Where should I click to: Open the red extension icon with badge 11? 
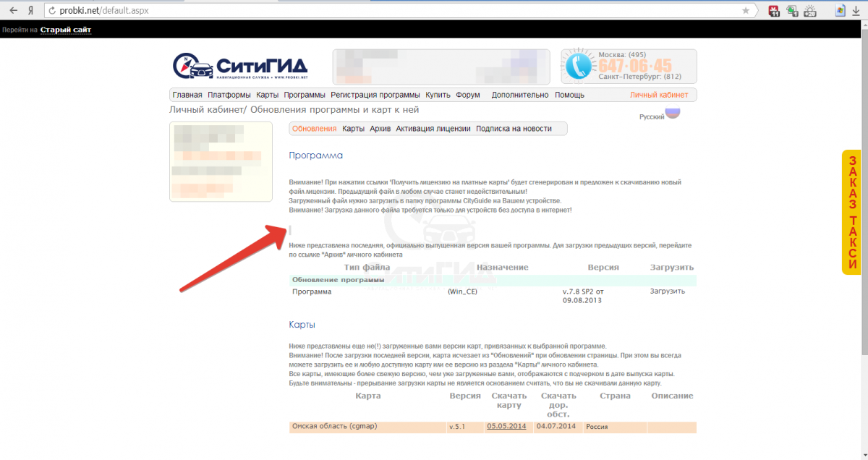(774, 11)
